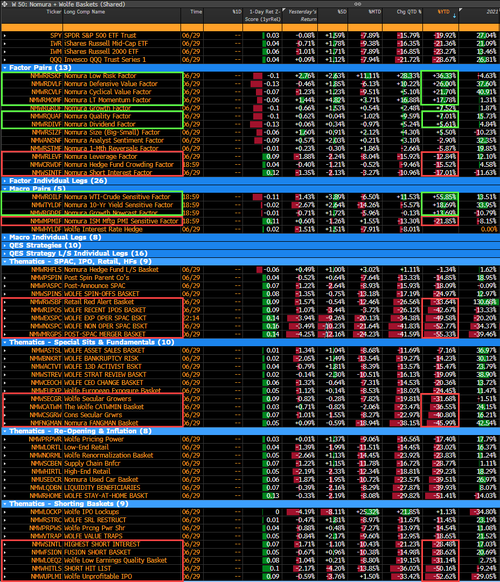The image size is (500, 582).
Task: Click the row arrow next to QQQ ticker
Action: (5, 60)
